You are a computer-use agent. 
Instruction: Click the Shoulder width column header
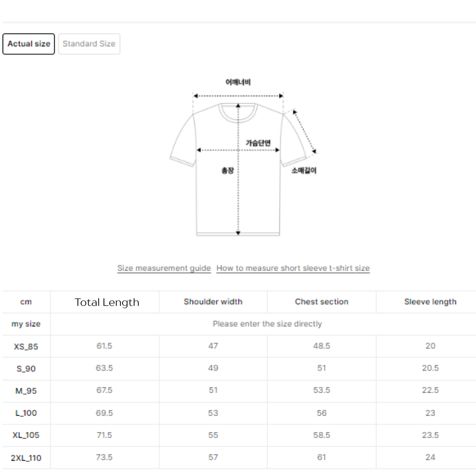(x=213, y=302)
